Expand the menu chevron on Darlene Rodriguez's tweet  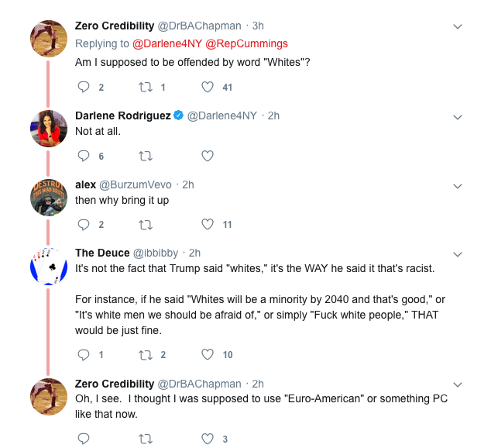coord(457,116)
